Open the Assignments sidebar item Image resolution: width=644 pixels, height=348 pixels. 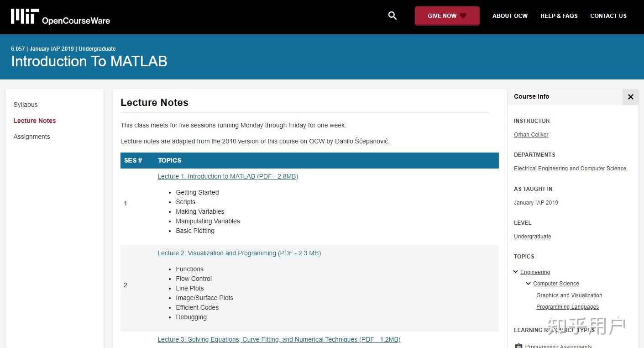point(32,137)
